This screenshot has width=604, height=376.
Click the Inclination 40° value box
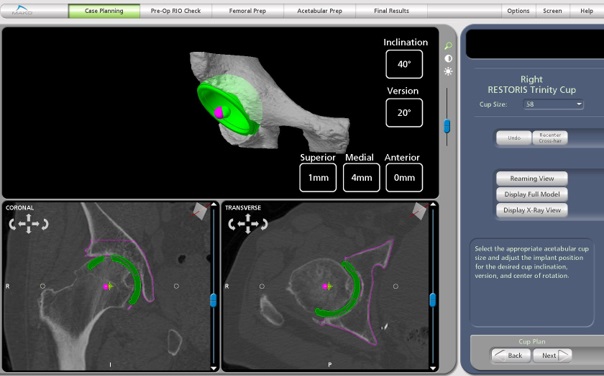coord(404,64)
